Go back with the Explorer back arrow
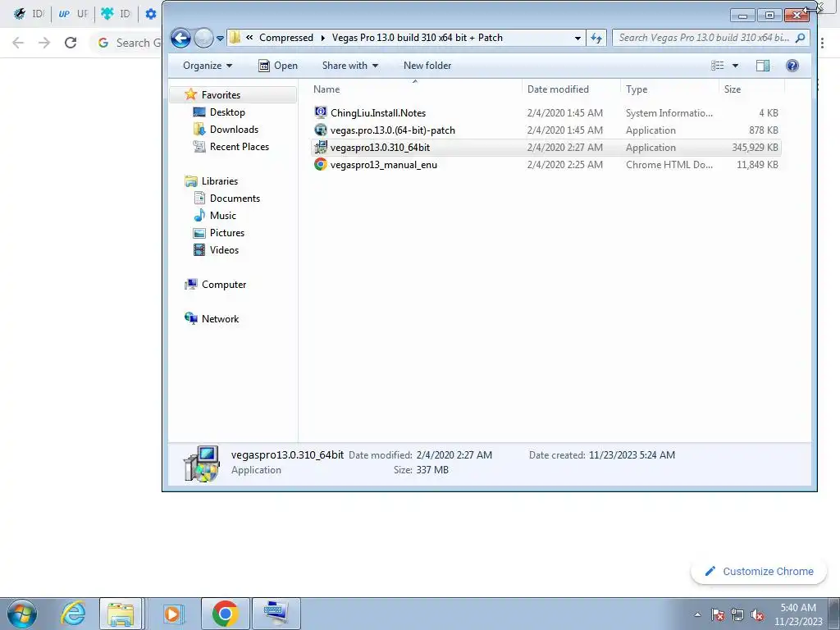 (180, 38)
